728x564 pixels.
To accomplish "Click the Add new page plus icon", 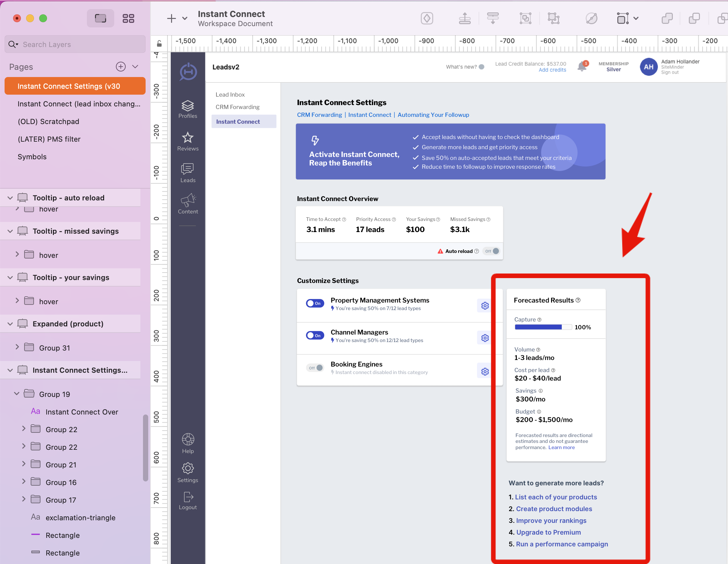I will [x=121, y=66].
